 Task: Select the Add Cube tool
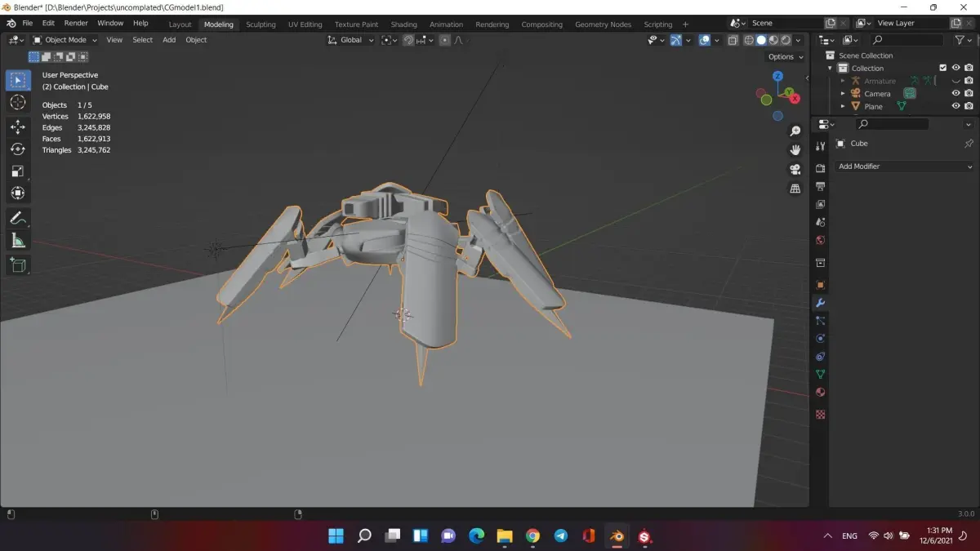coord(18,264)
